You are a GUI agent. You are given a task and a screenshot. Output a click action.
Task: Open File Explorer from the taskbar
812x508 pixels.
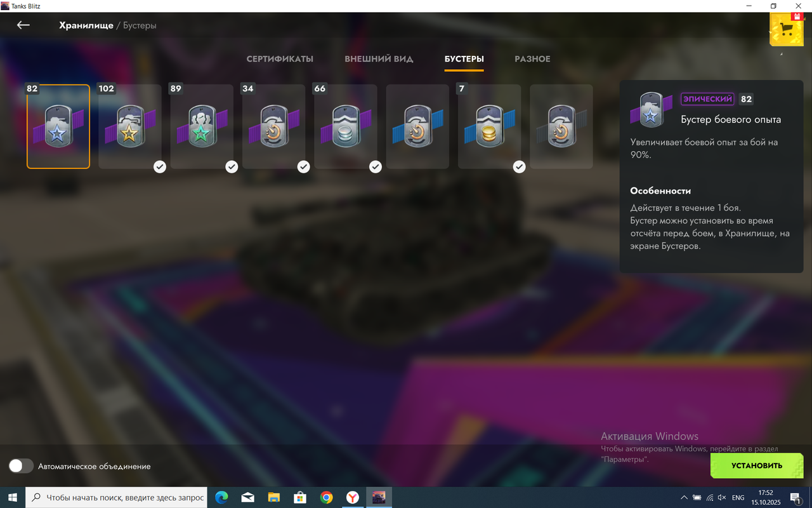pos(273,498)
